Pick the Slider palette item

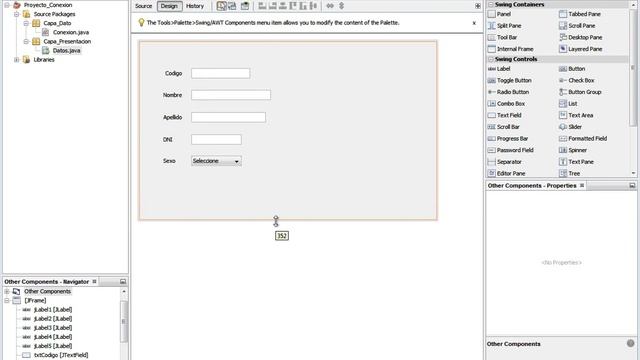tap(570, 127)
